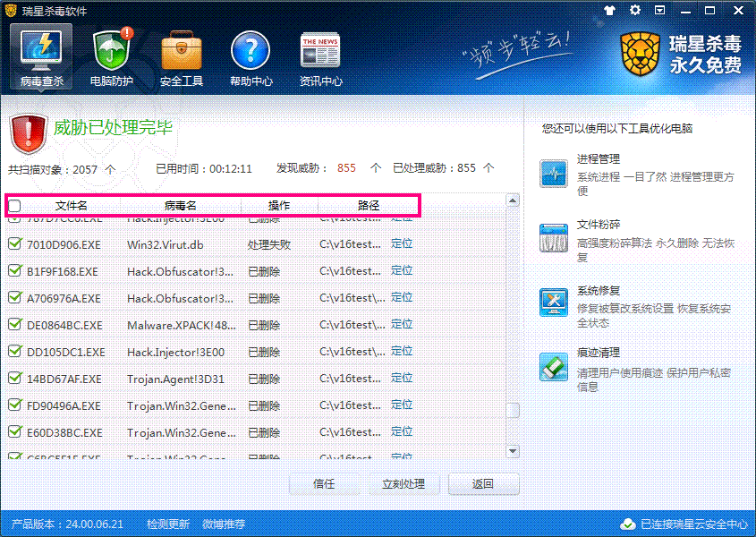
Task: Sort by the 路径 column header
Action: point(369,206)
